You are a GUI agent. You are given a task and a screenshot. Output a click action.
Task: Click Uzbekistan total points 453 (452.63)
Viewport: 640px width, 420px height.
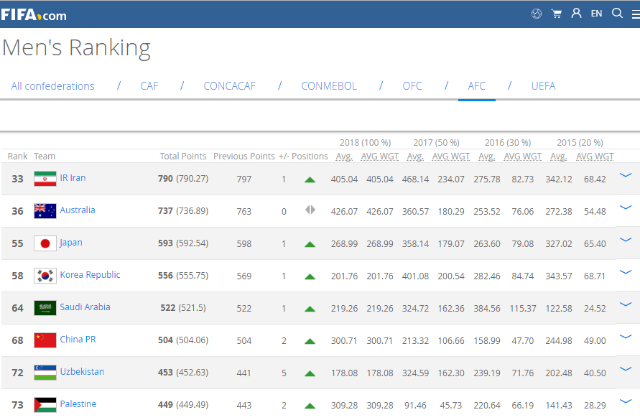(x=183, y=373)
